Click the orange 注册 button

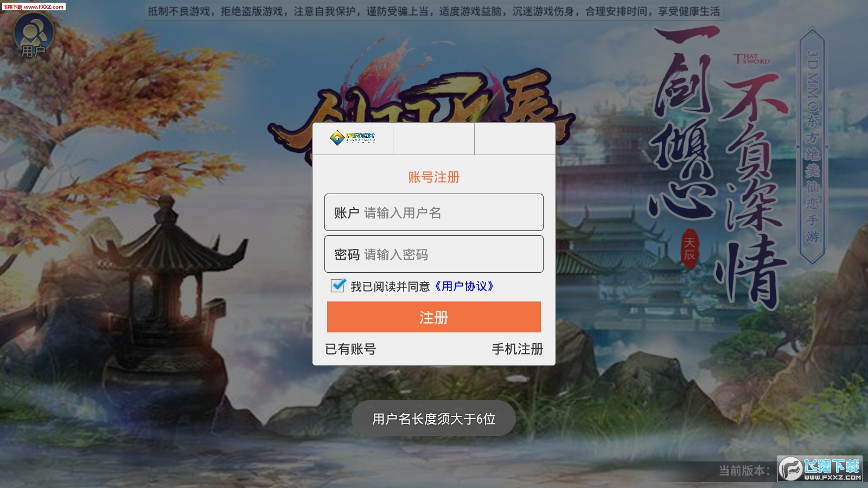pos(434,317)
